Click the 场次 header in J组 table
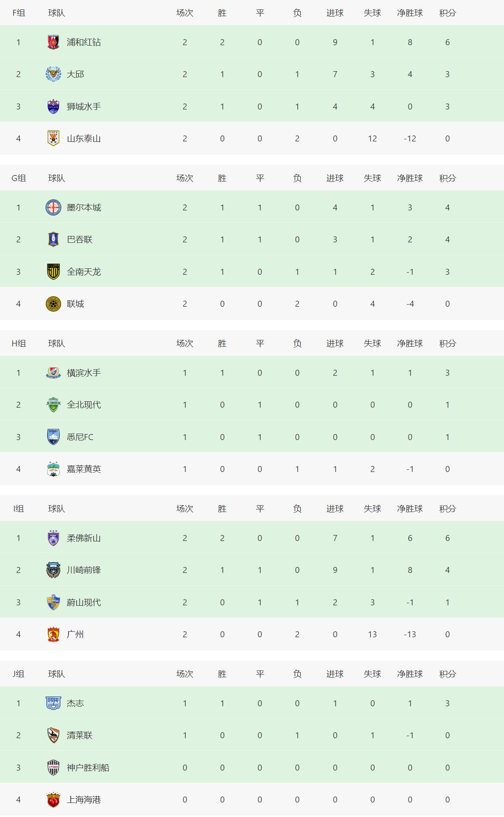 click(x=185, y=674)
